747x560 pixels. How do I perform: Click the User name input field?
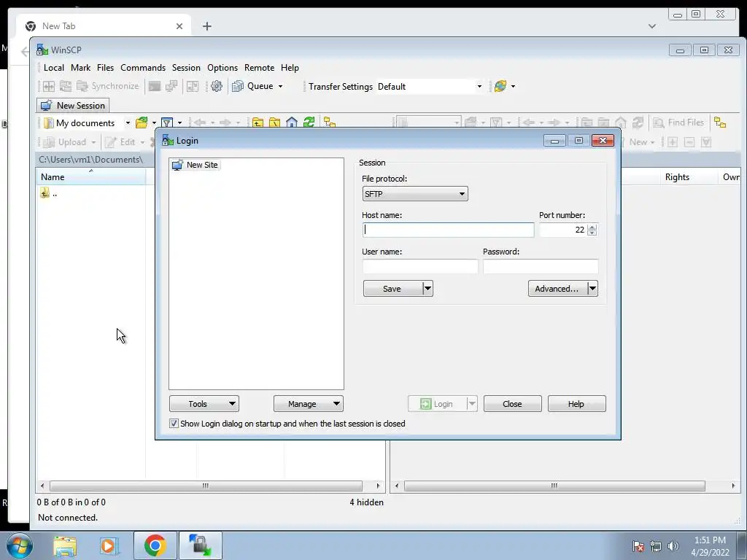419,266
